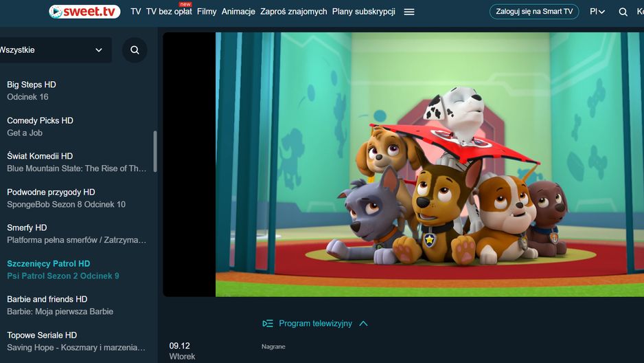
Task: Open the Wszystkie category dropdown
Action: (x=54, y=50)
